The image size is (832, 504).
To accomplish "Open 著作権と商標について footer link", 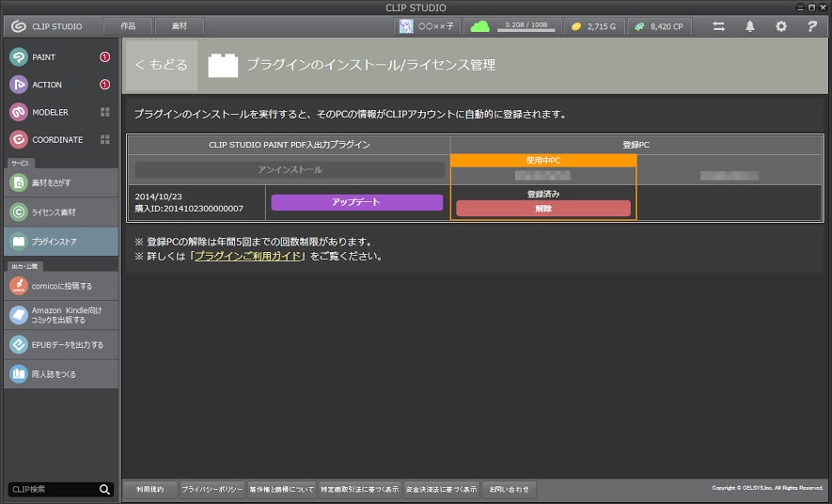I will [282, 489].
